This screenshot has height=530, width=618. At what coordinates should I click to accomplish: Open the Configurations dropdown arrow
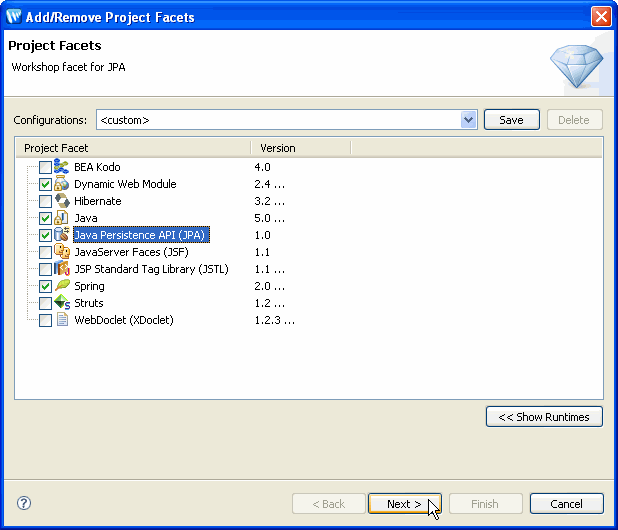468,119
